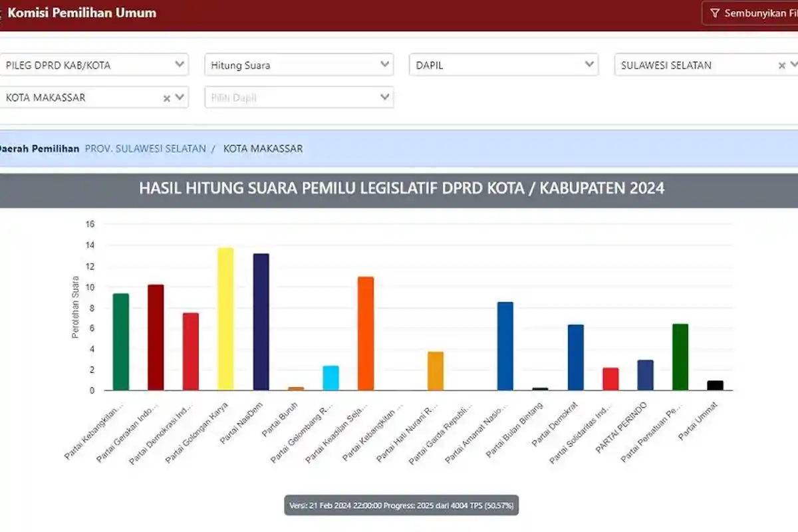Clear KOTA MAKASSAR using its x icon
Screen dimensions: 798x532
167,97
